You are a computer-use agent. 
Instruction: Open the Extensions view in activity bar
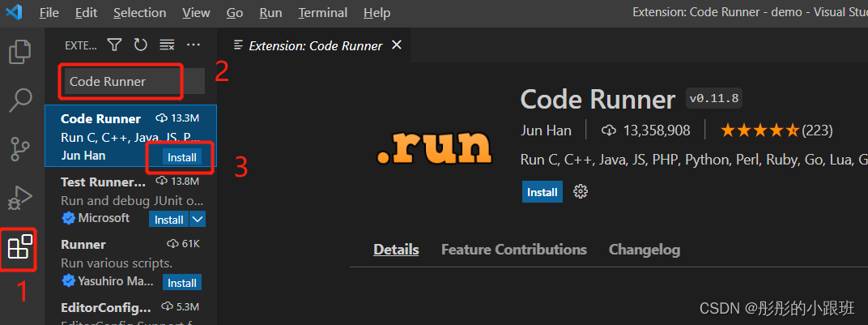point(20,246)
